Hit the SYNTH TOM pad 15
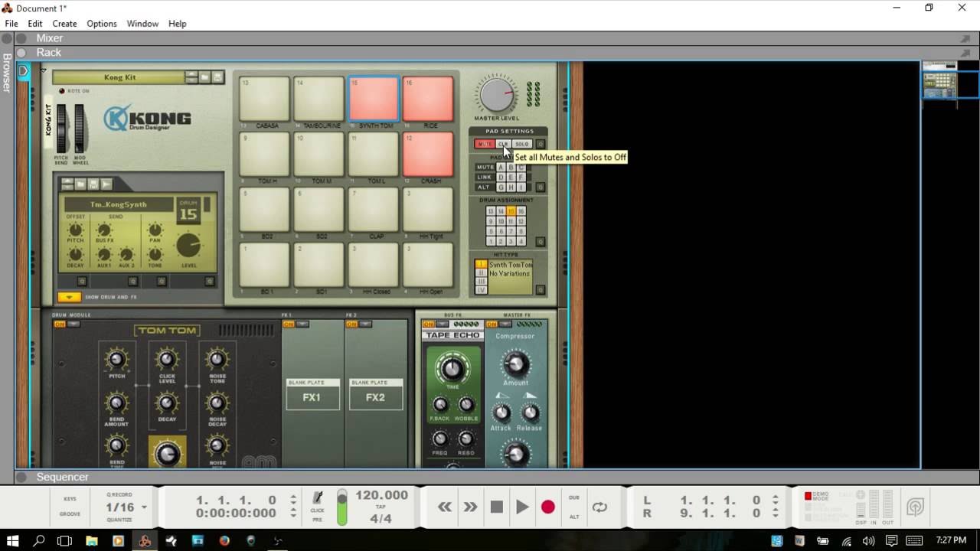 (x=374, y=99)
